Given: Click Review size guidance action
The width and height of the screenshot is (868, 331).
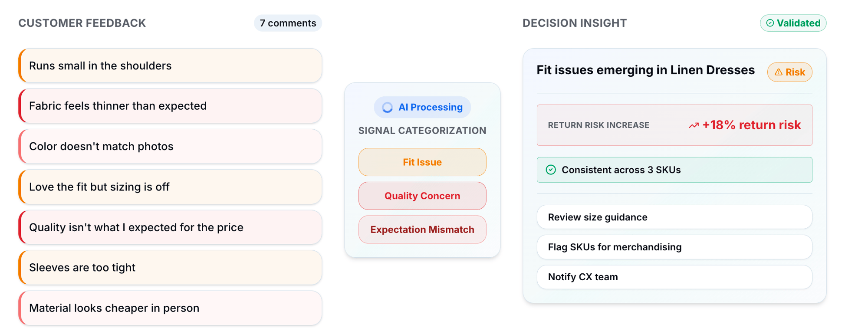Looking at the screenshot, I should (674, 217).
